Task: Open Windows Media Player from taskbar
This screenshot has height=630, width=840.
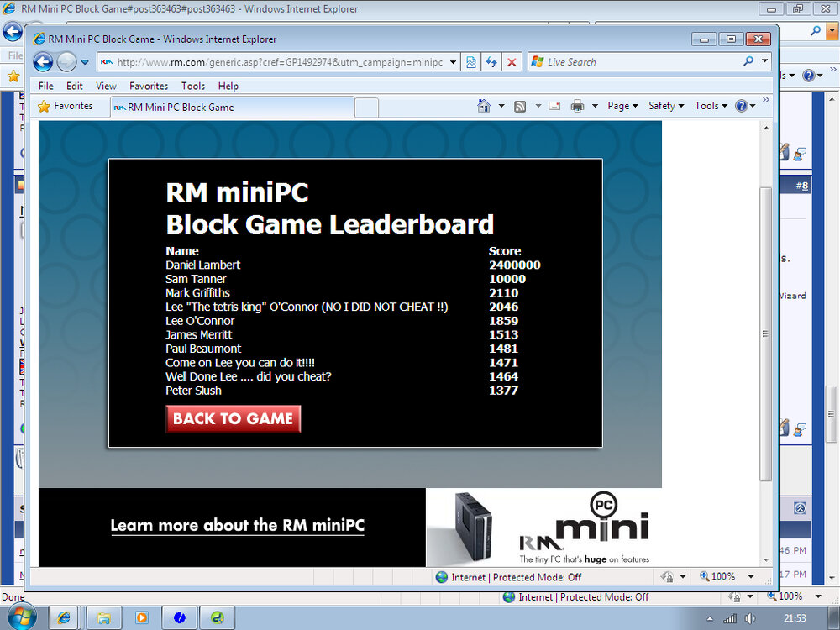Action: click(x=141, y=617)
